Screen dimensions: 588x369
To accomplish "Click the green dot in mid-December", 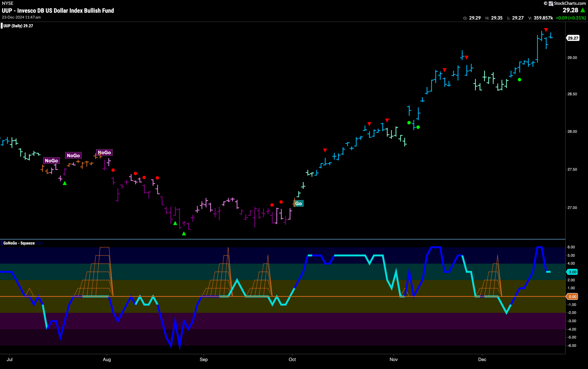I will pos(520,80).
